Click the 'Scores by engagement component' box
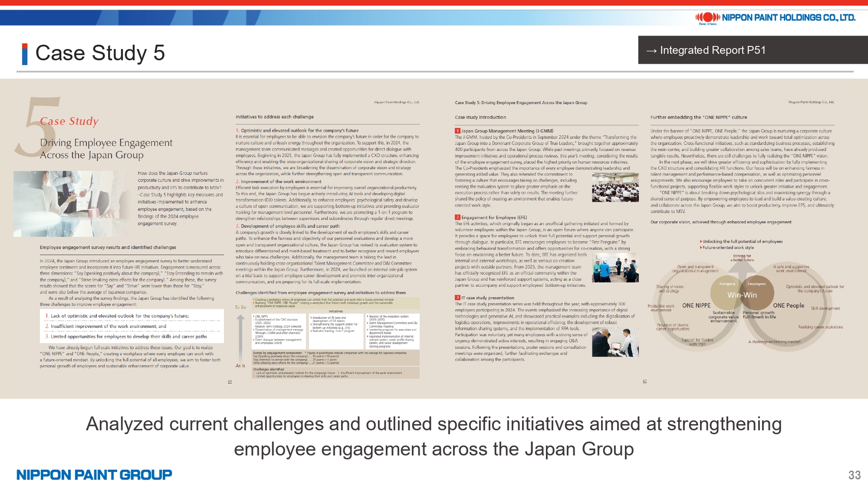The image size is (868, 488). point(335,358)
